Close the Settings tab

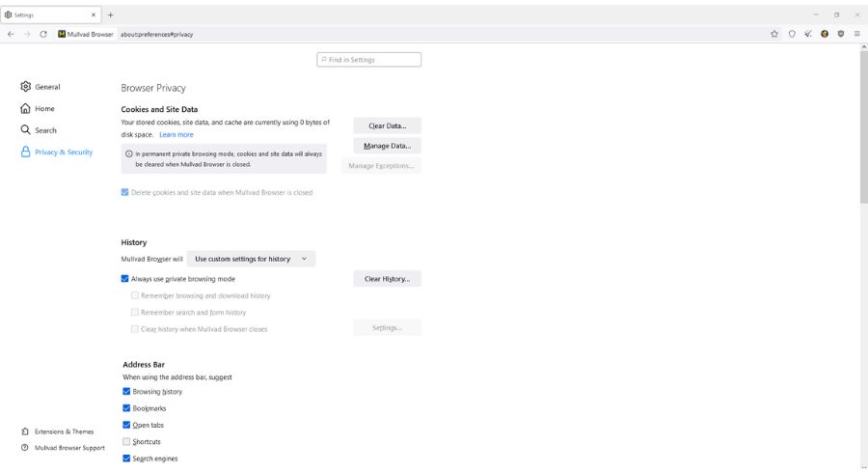[93, 14]
